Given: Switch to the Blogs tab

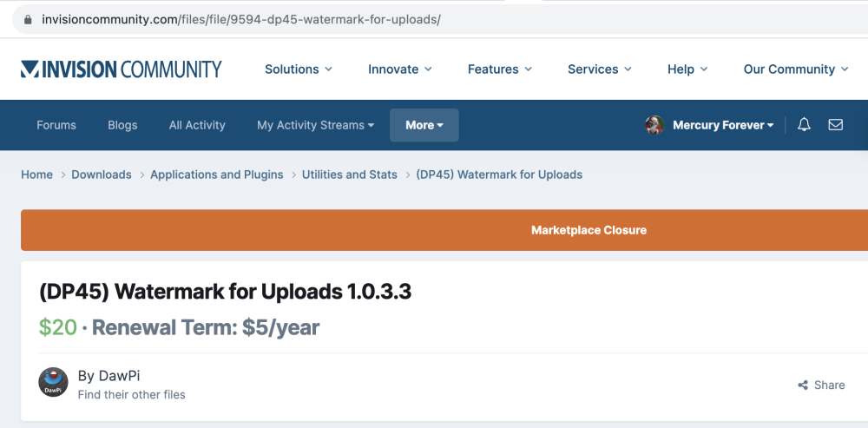Looking at the screenshot, I should tap(122, 125).
